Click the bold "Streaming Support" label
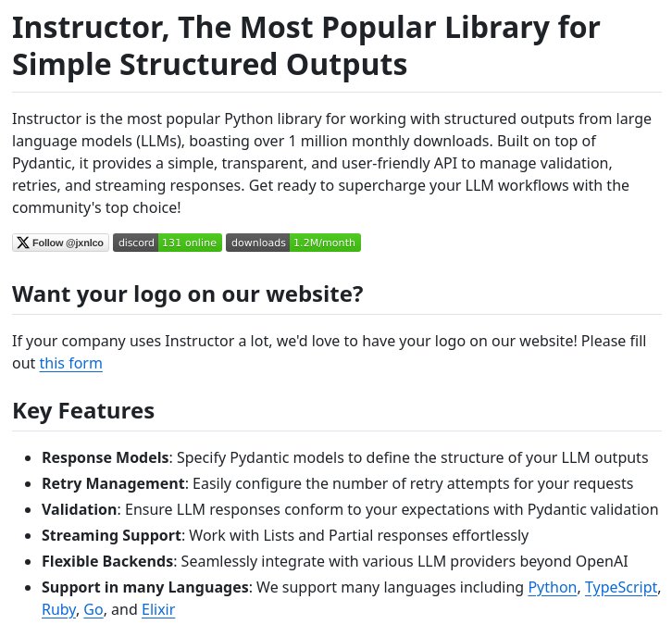672x637 pixels. 111,535
